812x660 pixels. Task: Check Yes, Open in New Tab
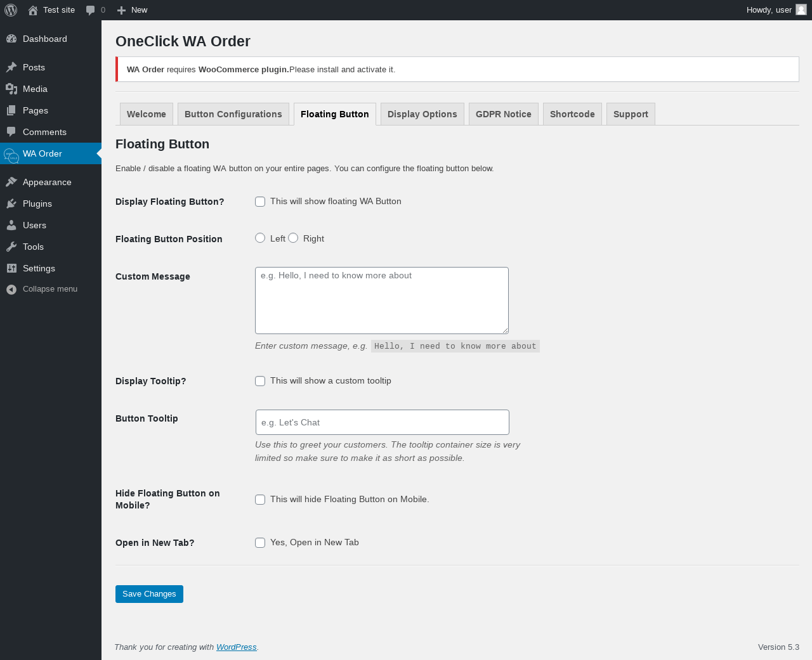(260, 543)
